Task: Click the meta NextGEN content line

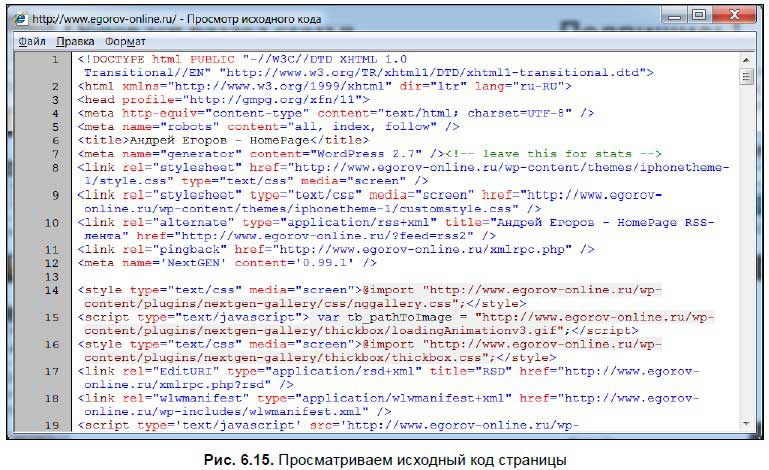Action: pos(227,262)
